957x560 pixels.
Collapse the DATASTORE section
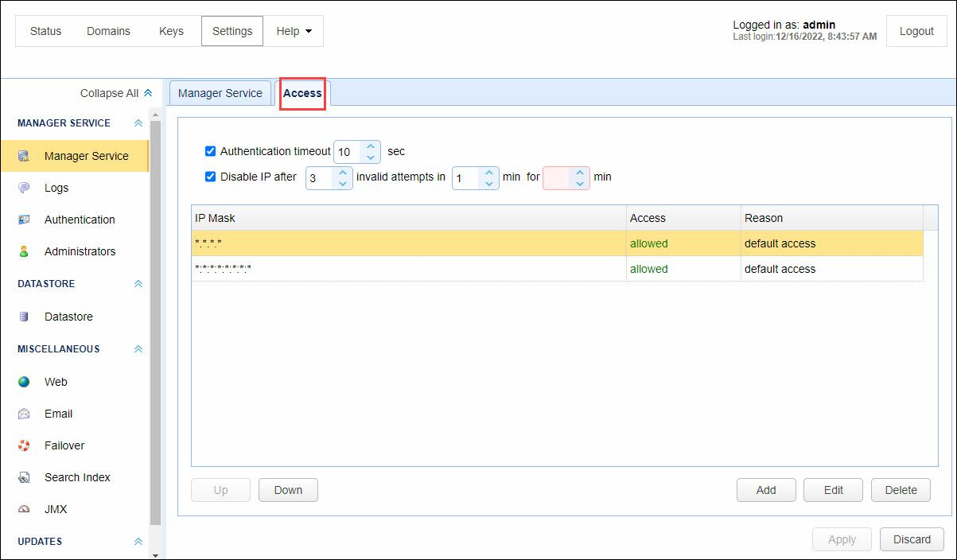138,284
